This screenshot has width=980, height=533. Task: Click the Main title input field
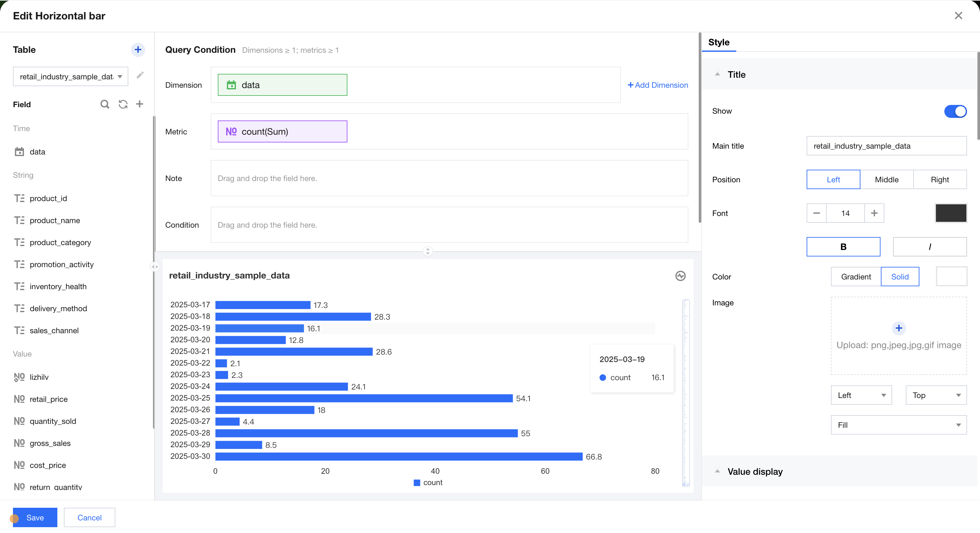[886, 146]
